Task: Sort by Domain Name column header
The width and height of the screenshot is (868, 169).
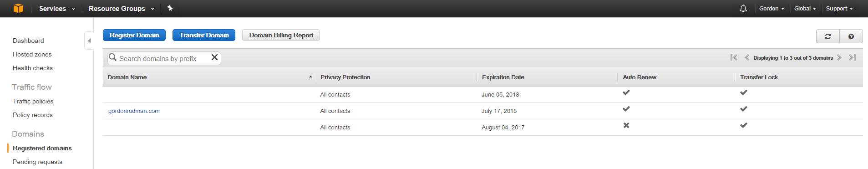Action: point(127,77)
